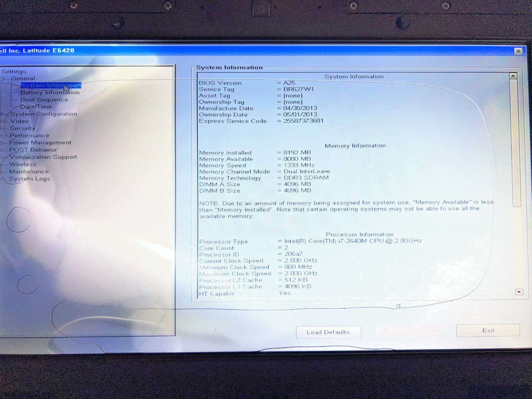This screenshot has width=532, height=399.
Task: Select the General category label
Action: (23, 78)
